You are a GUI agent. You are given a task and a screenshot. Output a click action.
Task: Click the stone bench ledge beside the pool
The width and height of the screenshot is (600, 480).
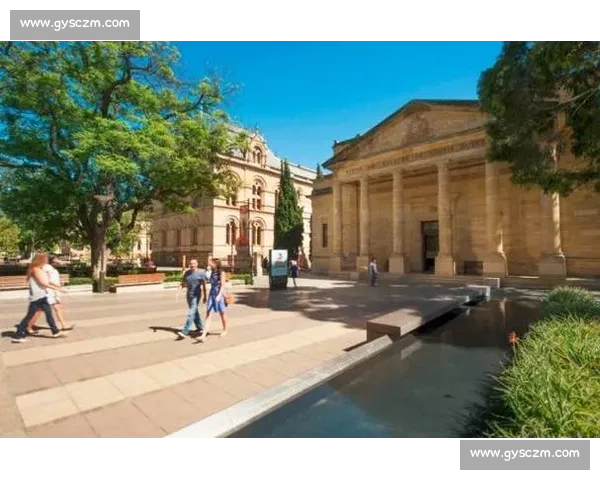pos(410,320)
